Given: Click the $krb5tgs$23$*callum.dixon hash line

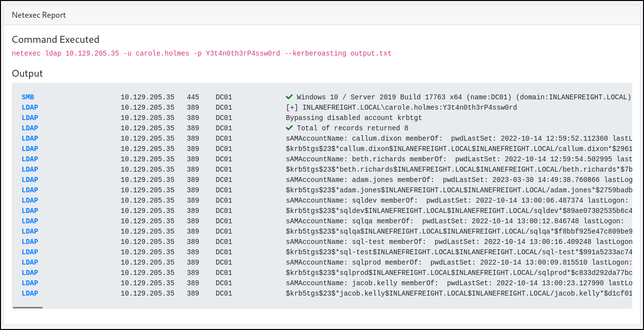Looking at the screenshot, I should (459, 149).
